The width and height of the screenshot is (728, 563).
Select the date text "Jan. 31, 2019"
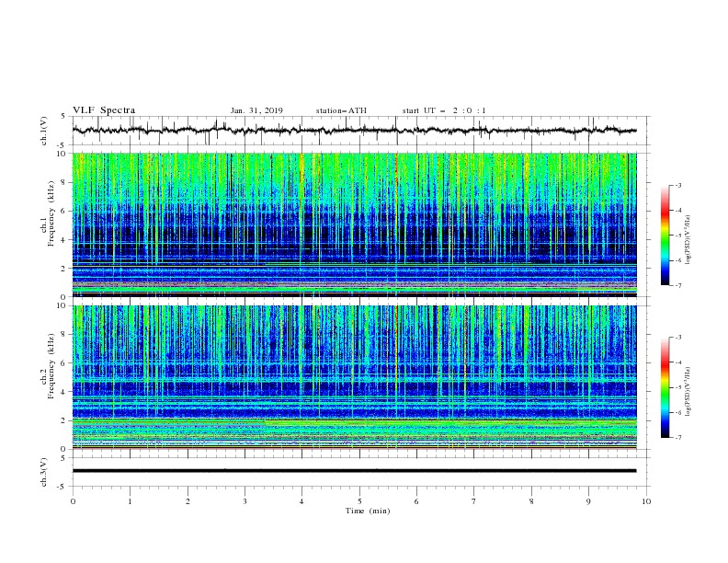(x=256, y=110)
